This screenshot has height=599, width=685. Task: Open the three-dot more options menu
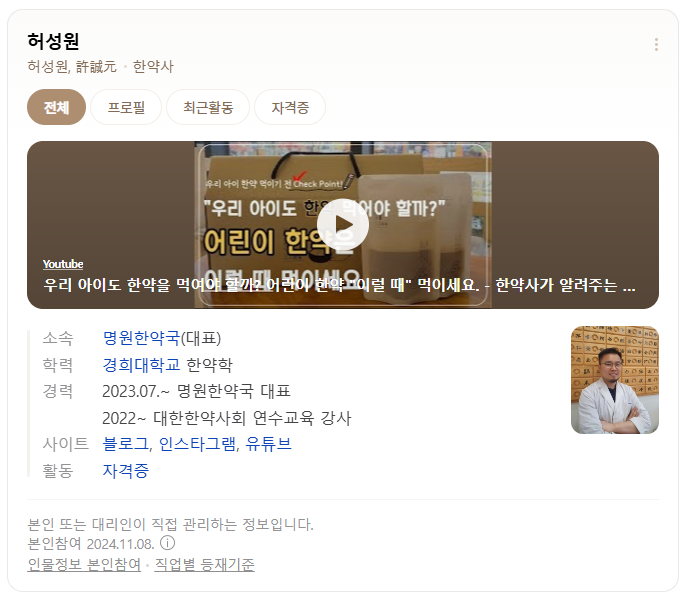656,45
